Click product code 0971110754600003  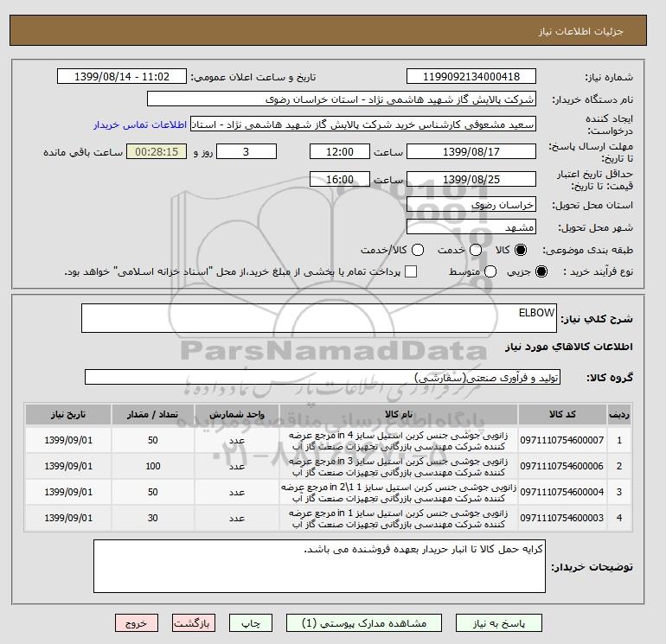[562, 518]
